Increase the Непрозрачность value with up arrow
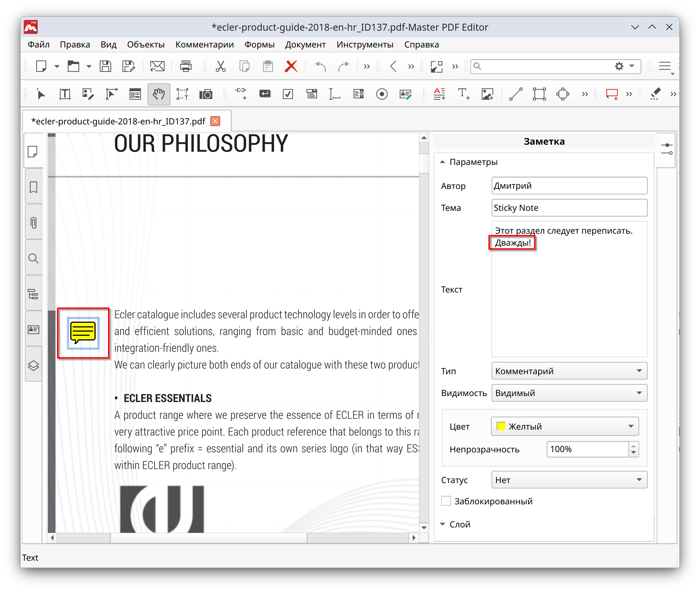Image resolution: width=700 pixels, height=592 pixels. click(633, 446)
